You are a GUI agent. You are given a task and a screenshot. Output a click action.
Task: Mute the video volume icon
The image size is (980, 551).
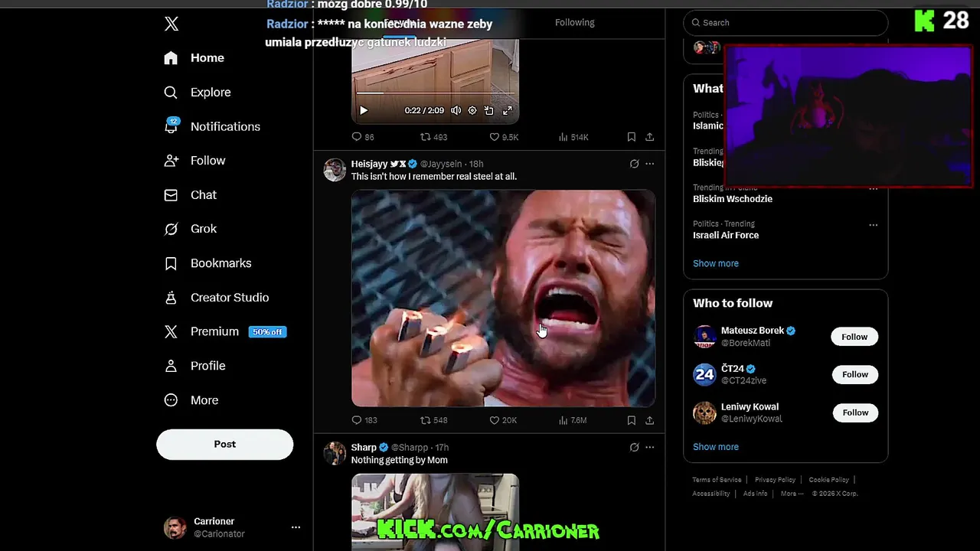point(456,110)
